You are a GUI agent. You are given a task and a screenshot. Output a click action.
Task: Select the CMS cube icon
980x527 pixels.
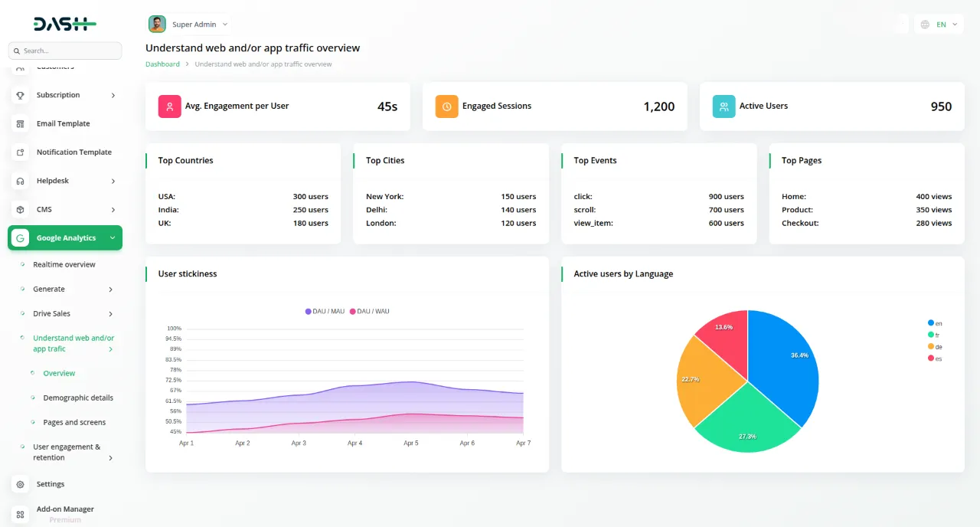[20, 209]
